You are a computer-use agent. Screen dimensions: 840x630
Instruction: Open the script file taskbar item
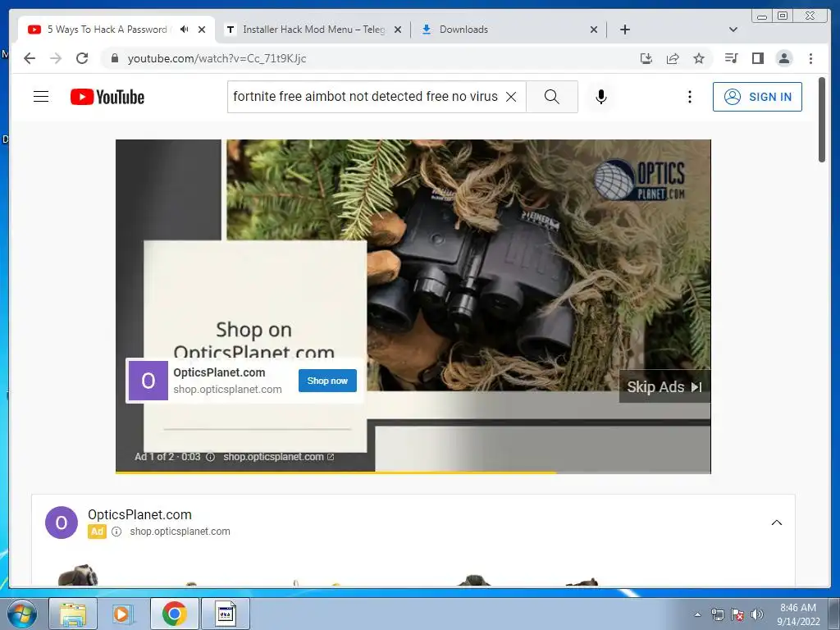(x=225, y=614)
